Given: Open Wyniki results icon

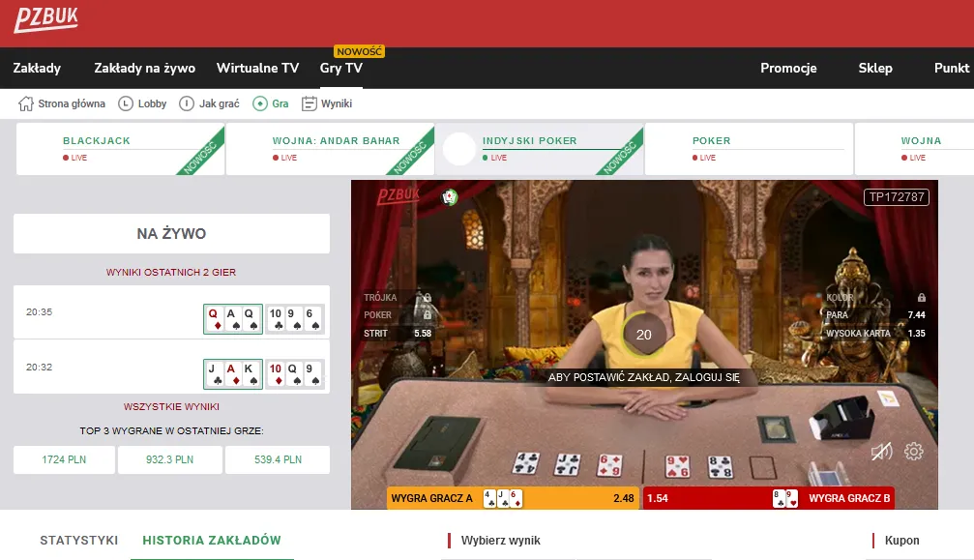Looking at the screenshot, I should coord(309,103).
